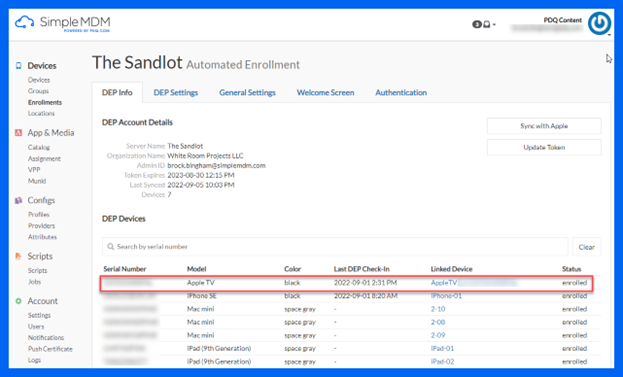Open linked device iPhone-01
Screen dimensions: 623x377
[446, 296]
